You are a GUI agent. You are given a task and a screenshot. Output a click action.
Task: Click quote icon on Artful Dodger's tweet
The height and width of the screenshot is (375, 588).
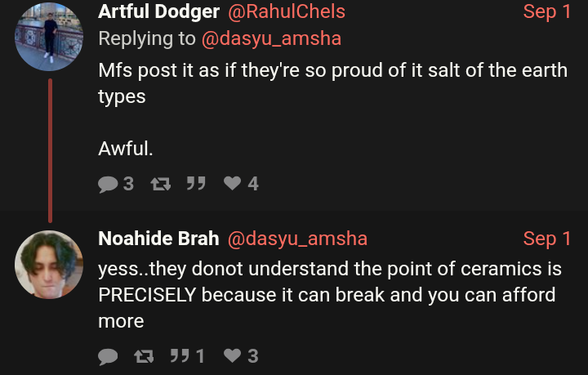point(196,183)
